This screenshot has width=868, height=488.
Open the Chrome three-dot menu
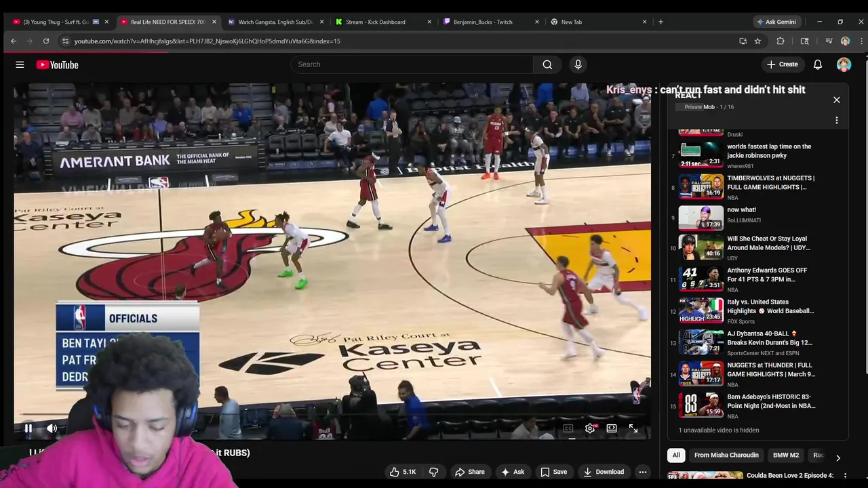(861, 41)
